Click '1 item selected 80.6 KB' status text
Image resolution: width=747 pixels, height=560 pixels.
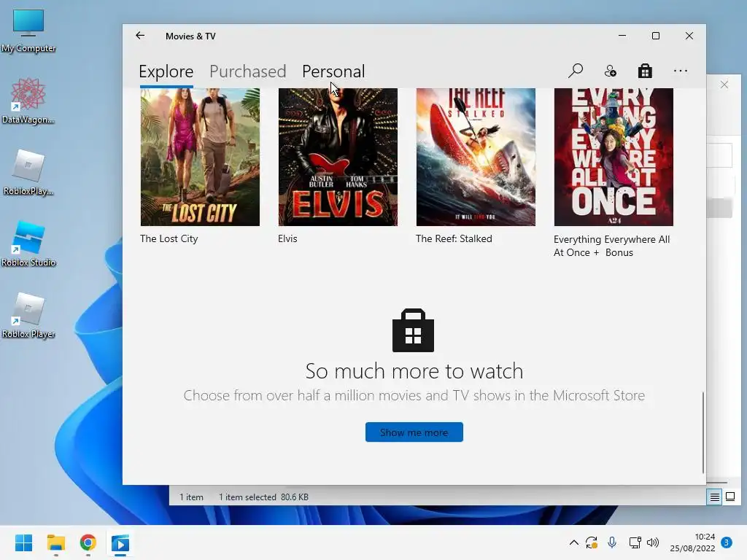pos(263,497)
